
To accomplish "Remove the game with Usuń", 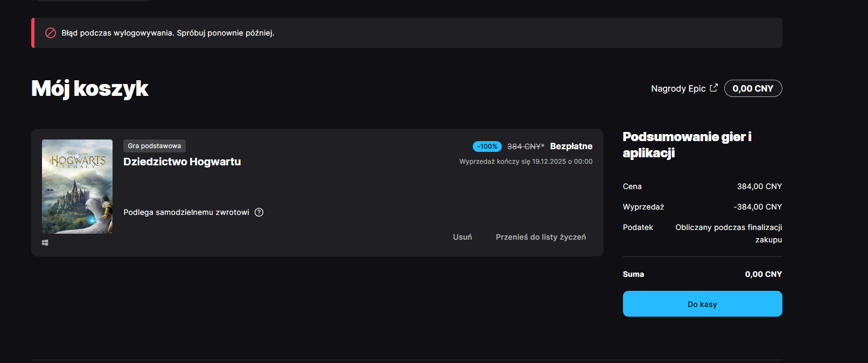I will (463, 237).
